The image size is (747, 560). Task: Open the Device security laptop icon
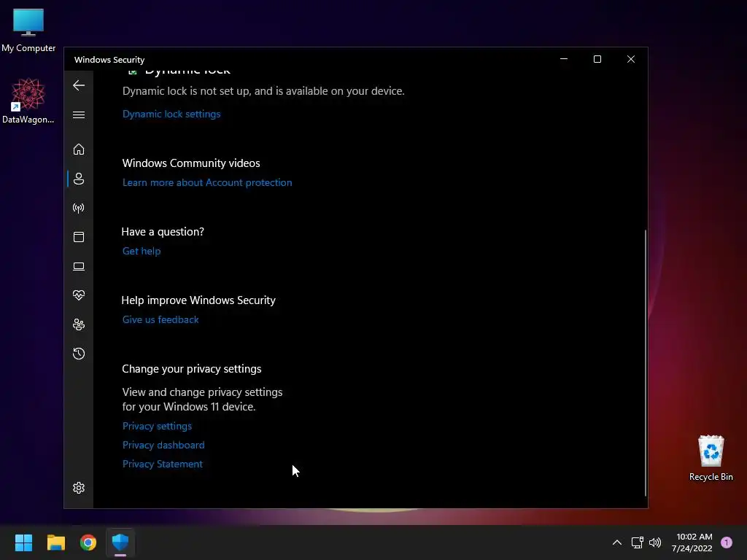[x=79, y=266]
